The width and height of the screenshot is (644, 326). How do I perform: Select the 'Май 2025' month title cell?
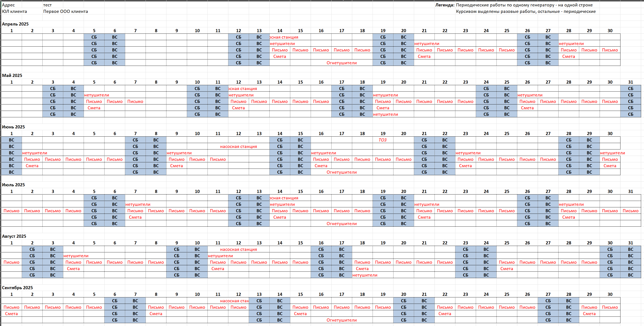[12, 75]
